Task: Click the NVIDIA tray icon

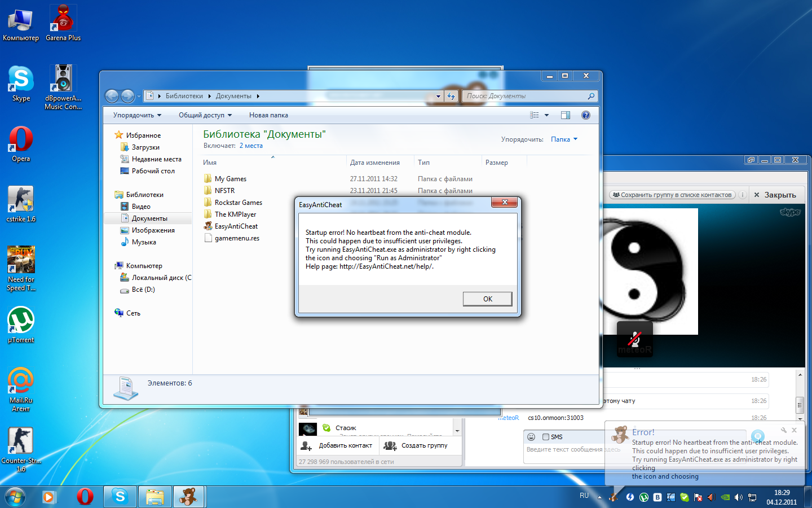Action: [x=725, y=497]
